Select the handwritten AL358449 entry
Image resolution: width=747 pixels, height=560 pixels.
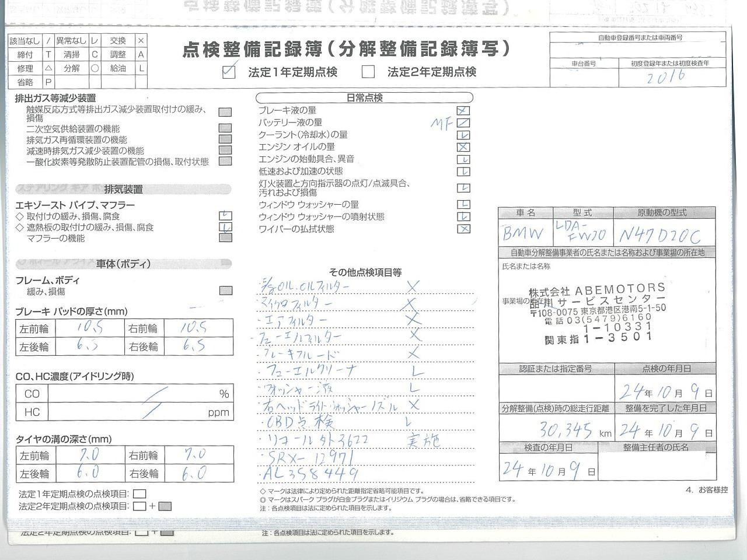tap(309, 473)
